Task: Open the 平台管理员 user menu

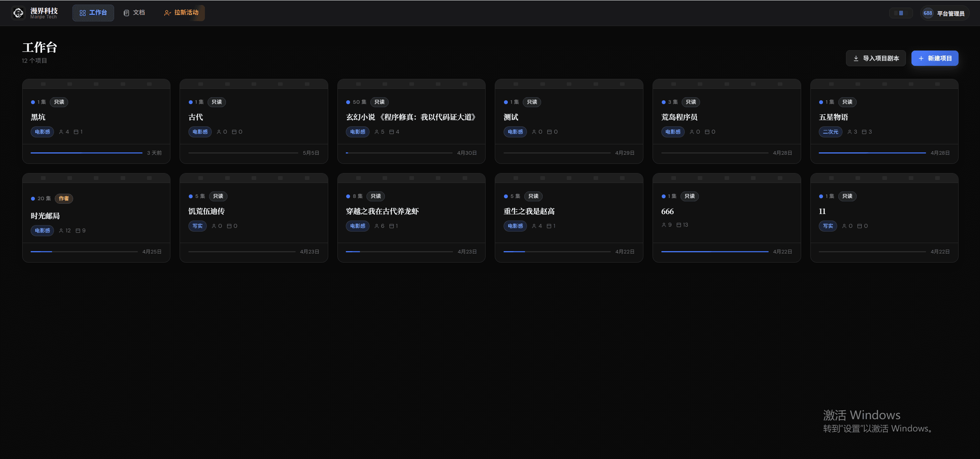Action: point(944,13)
